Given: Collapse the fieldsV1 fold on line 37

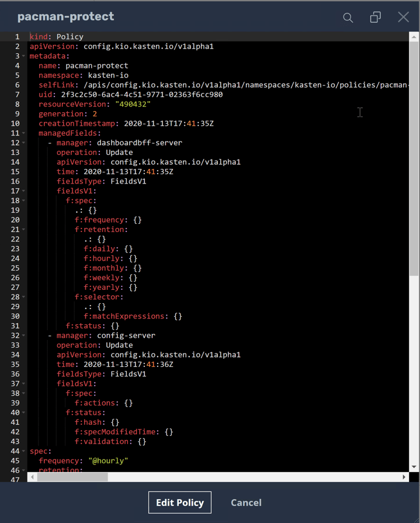Looking at the screenshot, I should tap(24, 383).
